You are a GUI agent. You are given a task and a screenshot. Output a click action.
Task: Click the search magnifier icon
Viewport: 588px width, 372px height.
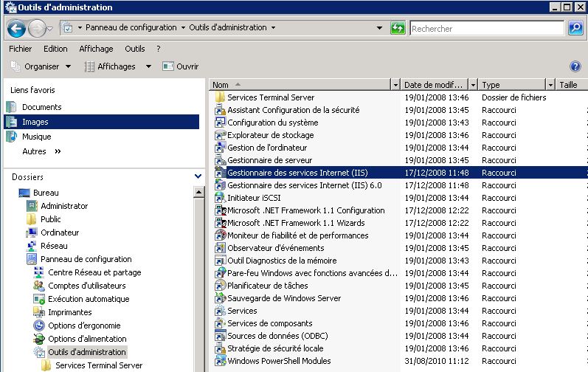pyautogui.click(x=575, y=29)
